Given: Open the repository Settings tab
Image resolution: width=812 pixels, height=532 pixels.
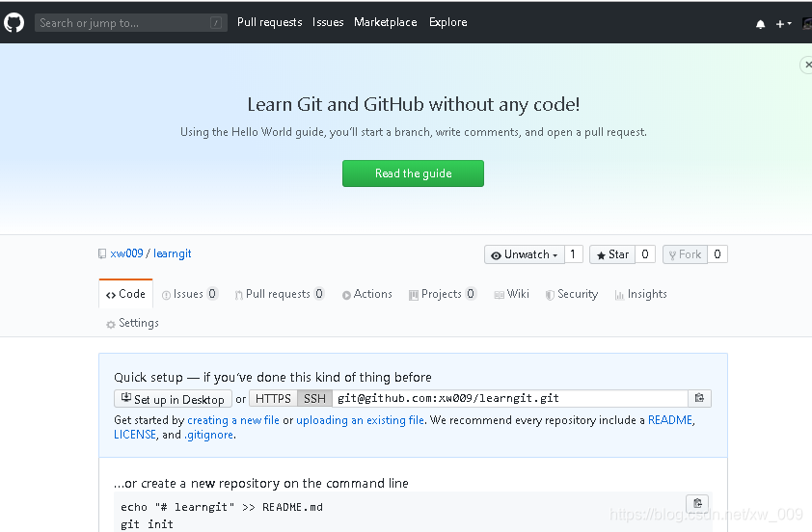Looking at the screenshot, I should click(x=132, y=323).
